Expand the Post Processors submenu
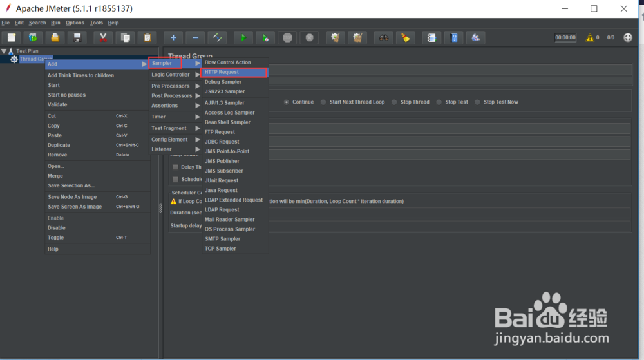Image resolution: width=644 pixels, height=360 pixels. coord(175,96)
